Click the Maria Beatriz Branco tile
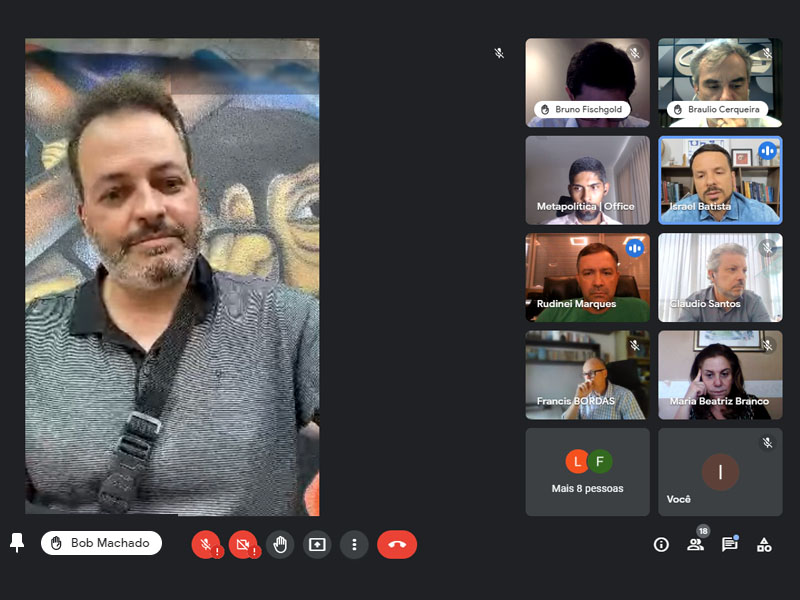The width and height of the screenshot is (800, 600). [720, 374]
